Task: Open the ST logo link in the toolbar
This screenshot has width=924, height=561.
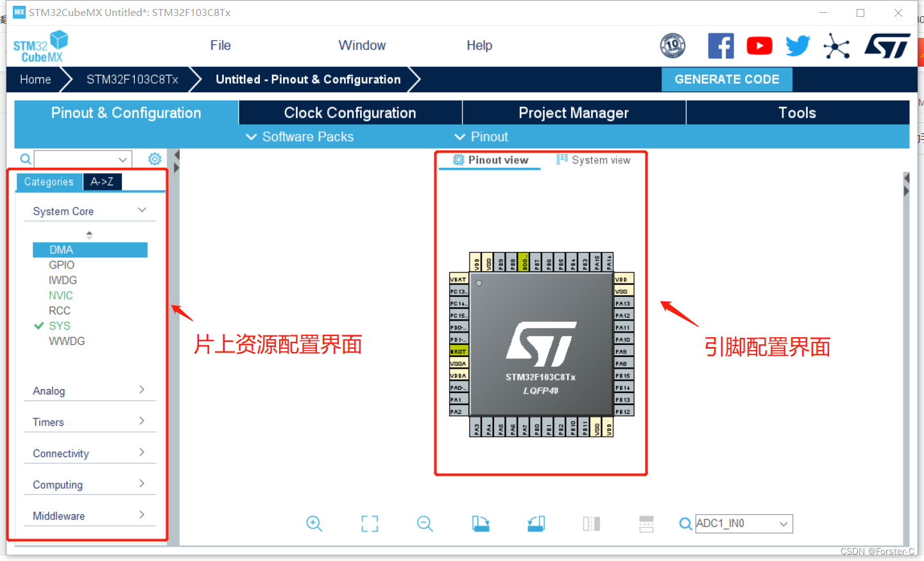Action: click(x=887, y=46)
